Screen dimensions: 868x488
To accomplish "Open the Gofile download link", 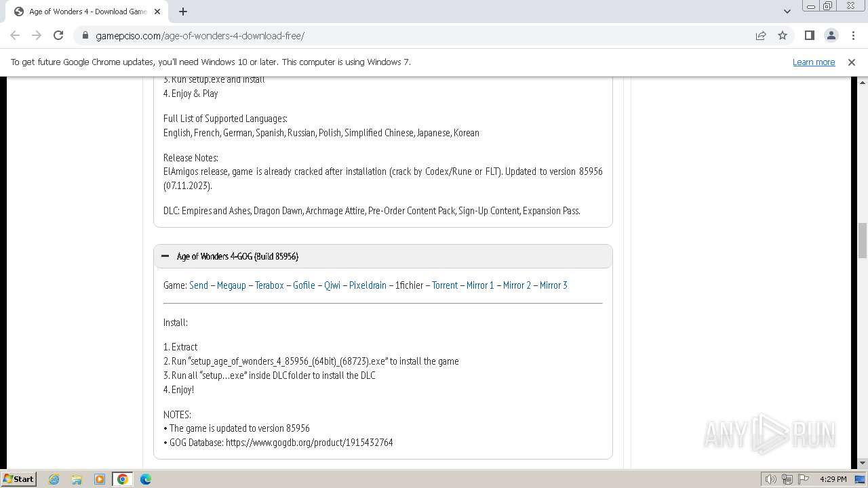I will 304,285.
